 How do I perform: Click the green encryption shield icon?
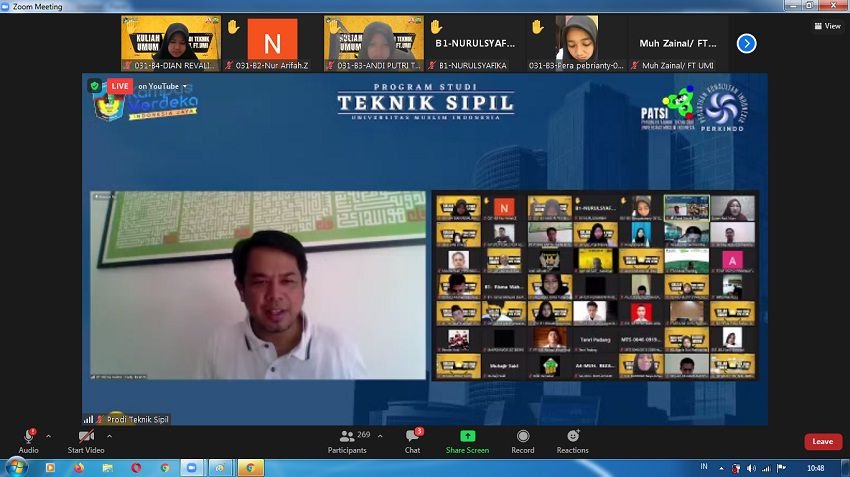[x=95, y=86]
